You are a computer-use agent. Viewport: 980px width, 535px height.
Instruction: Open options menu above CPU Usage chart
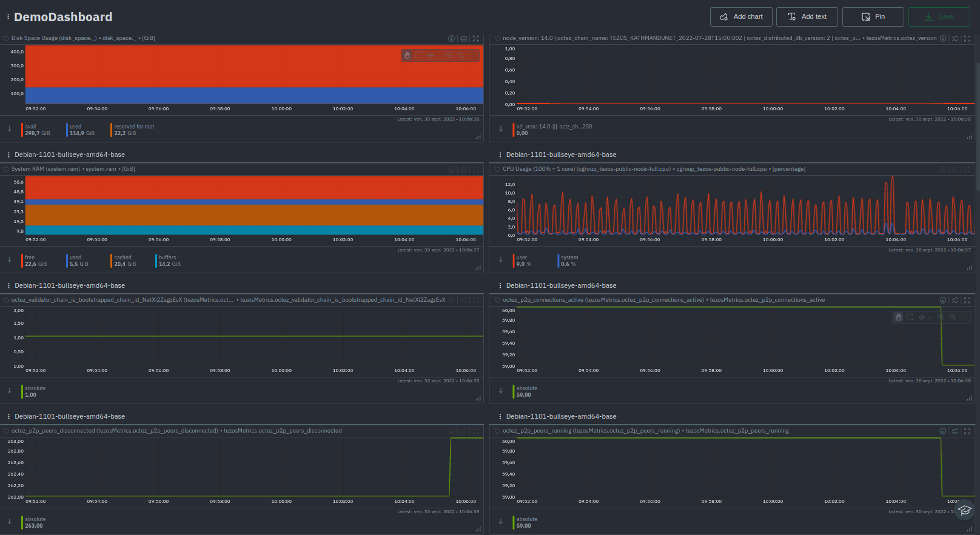pyautogui.click(x=500, y=155)
